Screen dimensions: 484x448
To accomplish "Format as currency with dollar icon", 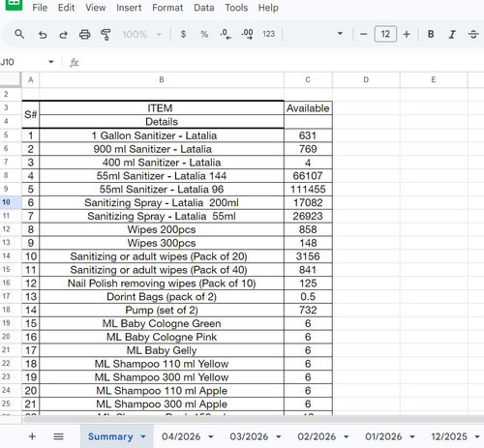I will point(183,34).
